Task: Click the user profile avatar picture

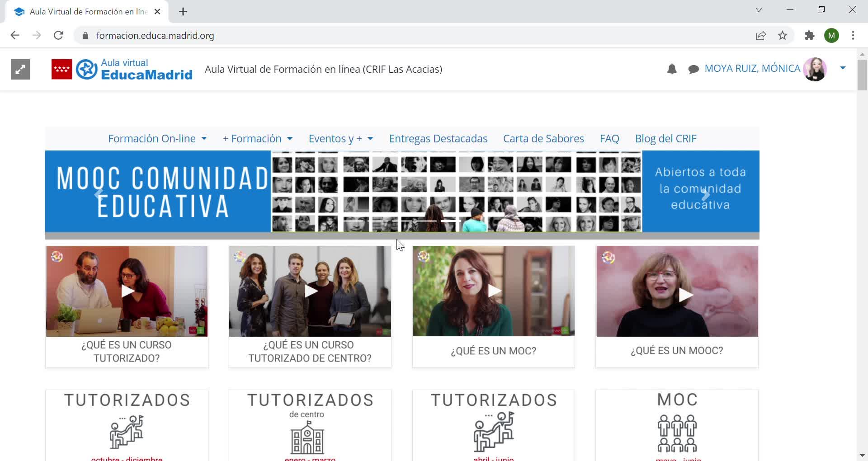Action: tap(815, 69)
